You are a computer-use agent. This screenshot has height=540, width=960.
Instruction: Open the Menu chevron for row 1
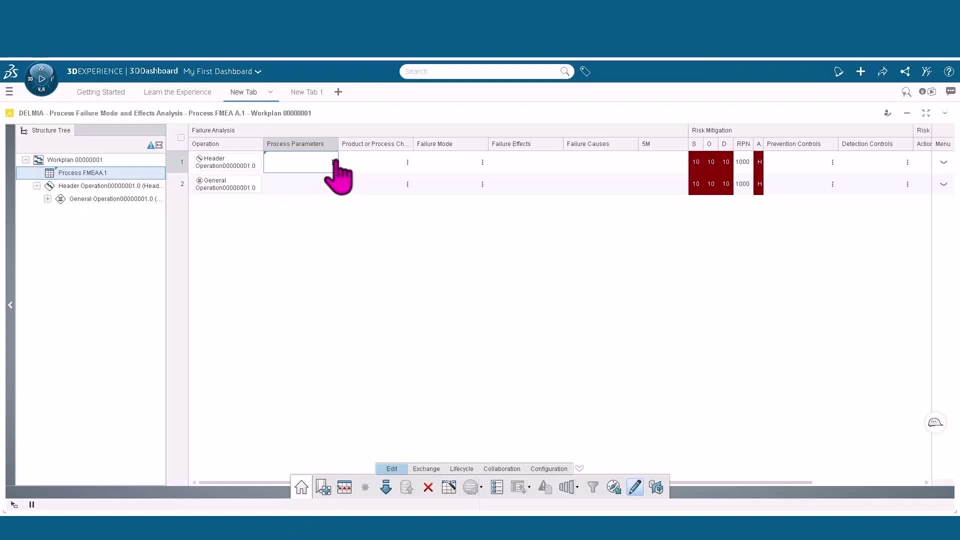click(x=943, y=162)
